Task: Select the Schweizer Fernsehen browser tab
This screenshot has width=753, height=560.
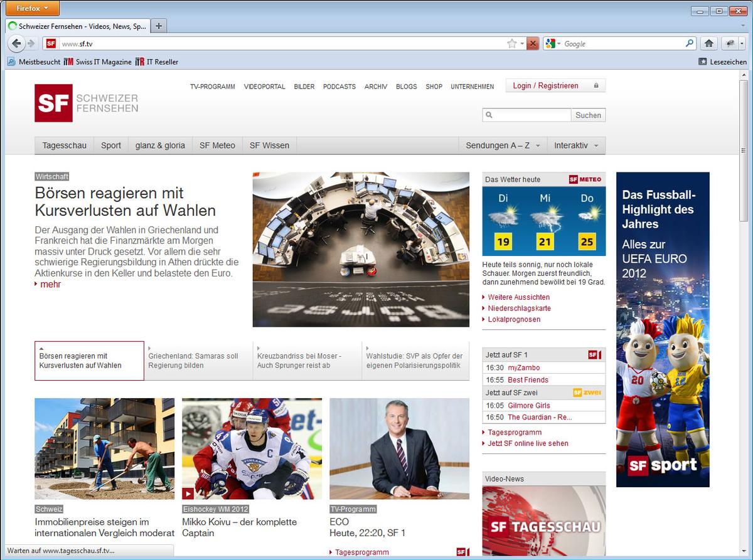Action: [x=77, y=26]
